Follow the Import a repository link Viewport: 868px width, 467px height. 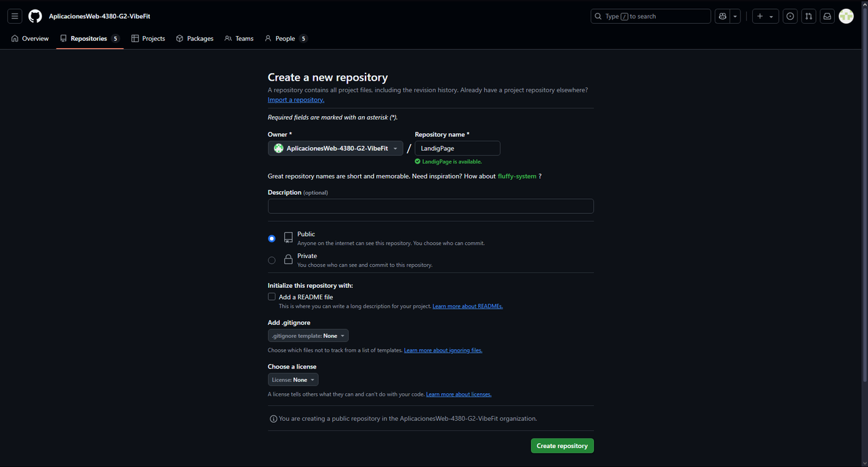[296, 100]
